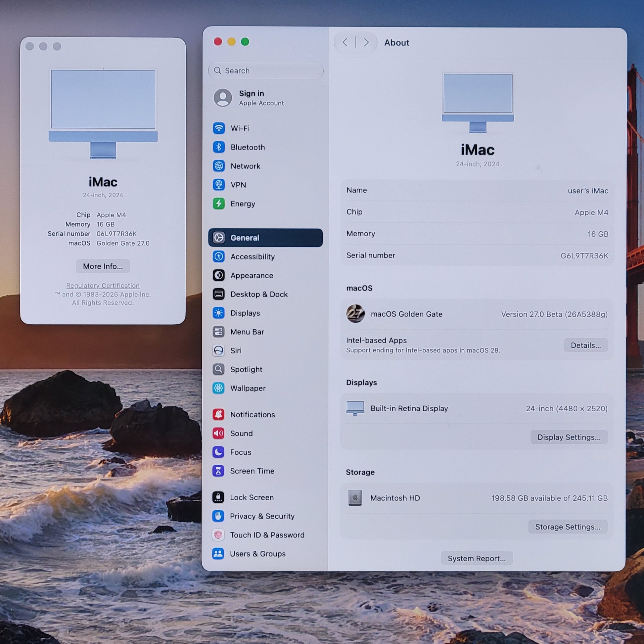This screenshot has width=644, height=644.
Task: Open the Bluetooth settings icon
Action: (219, 147)
